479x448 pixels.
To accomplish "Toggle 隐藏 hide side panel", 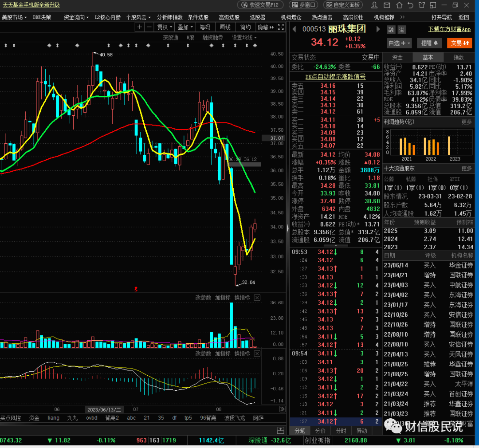I will 266,27.
